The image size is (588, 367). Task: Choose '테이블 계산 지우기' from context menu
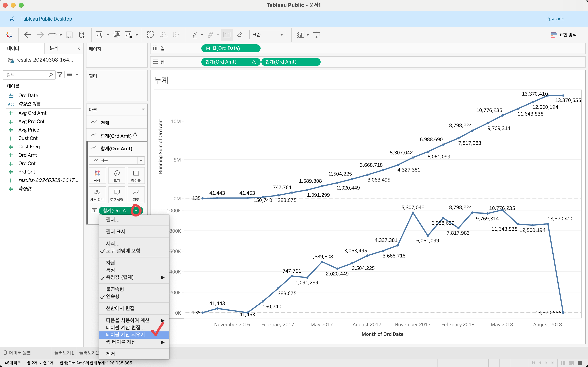(x=125, y=335)
